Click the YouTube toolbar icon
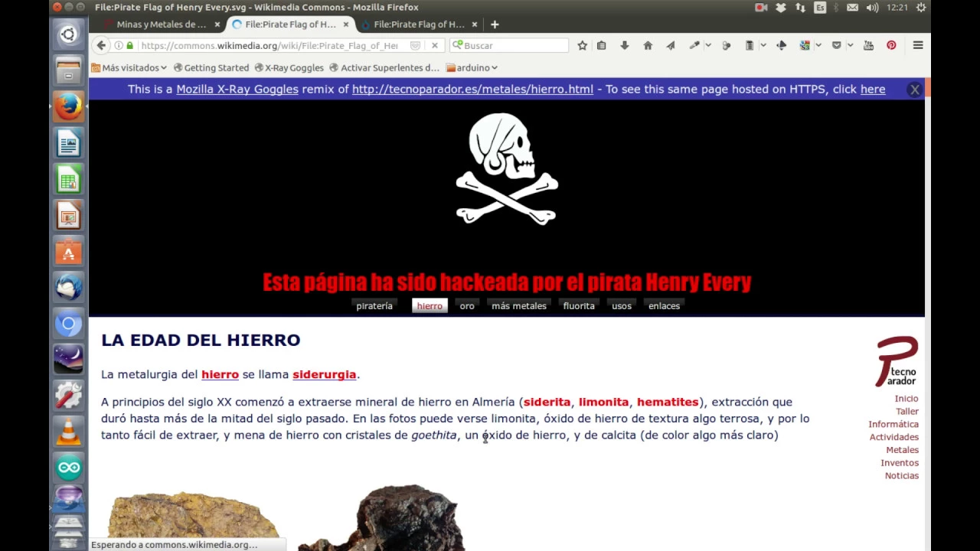Screen dimensions: 980x551 pos(868,45)
